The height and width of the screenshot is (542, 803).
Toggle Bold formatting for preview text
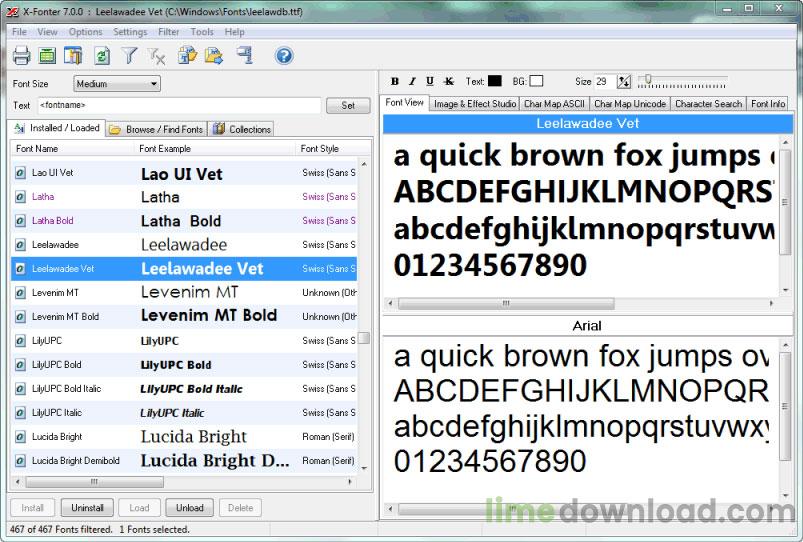click(395, 82)
